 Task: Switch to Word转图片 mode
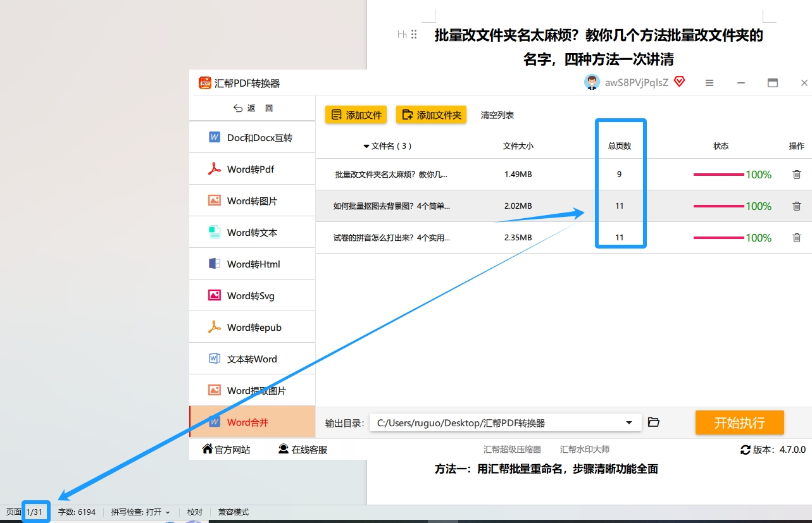coord(253,200)
